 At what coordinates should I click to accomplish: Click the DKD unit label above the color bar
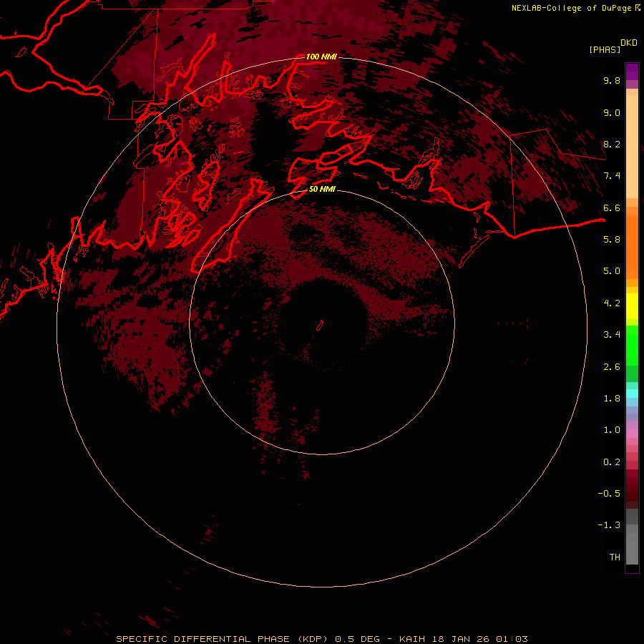pyautogui.click(x=628, y=43)
